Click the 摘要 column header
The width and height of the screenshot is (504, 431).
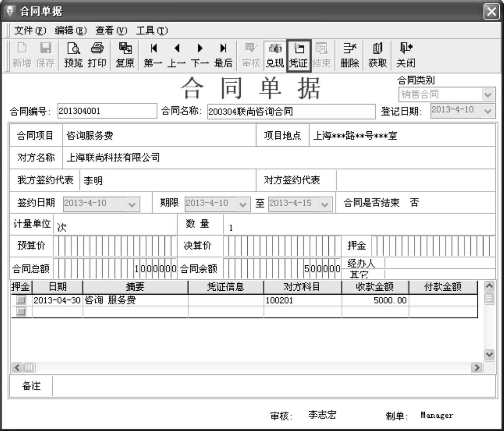coord(135,287)
